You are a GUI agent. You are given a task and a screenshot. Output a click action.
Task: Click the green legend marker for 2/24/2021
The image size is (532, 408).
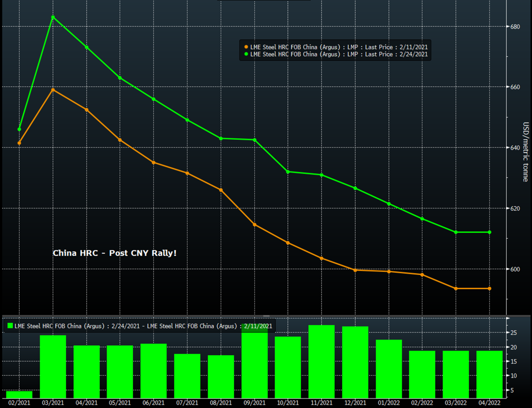(246, 54)
